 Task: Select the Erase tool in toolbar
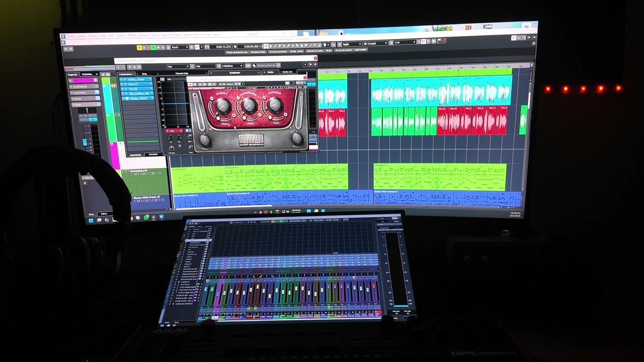[280, 46]
